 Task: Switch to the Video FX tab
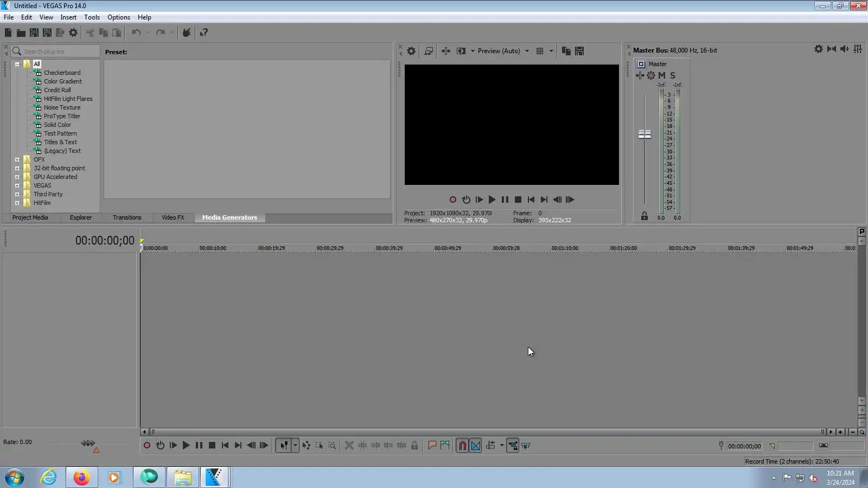[173, 217]
